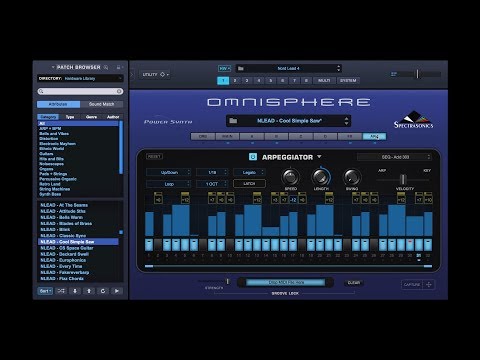Open the 1/16 clock rate dropdown
Image resolution: width=480 pixels, height=360 pixels.
[x=212, y=172]
